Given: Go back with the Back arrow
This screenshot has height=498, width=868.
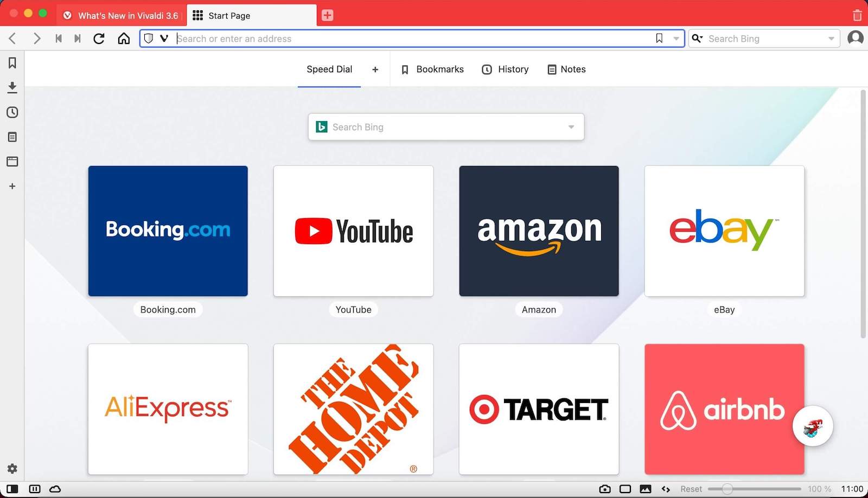Looking at the screenshot, I should tap(12, 39).
